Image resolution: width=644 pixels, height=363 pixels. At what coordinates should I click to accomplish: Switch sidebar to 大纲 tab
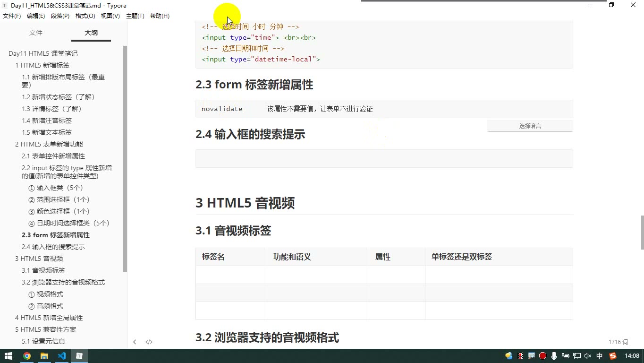(91, 33)
